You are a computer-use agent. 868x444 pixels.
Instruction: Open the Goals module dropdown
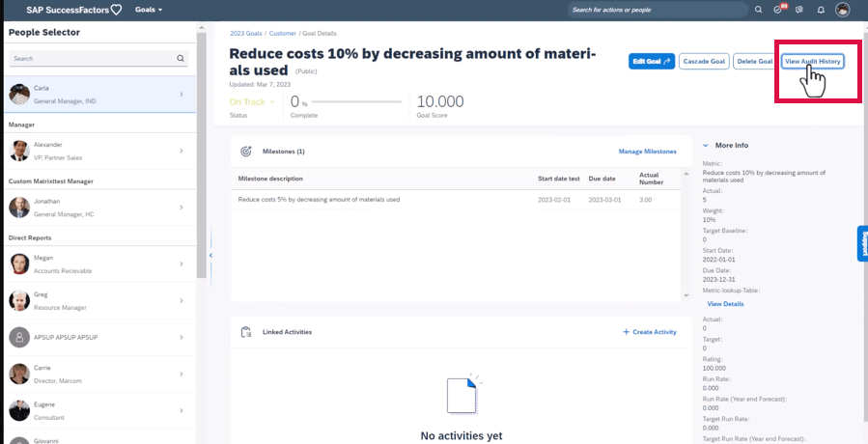pyautogui.click(x=148, y=10)
